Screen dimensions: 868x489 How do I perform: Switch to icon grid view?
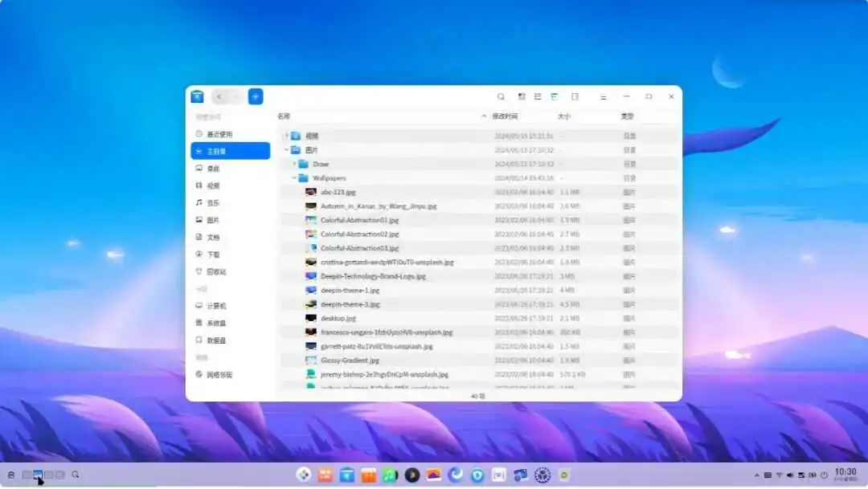tap(522, 96)
